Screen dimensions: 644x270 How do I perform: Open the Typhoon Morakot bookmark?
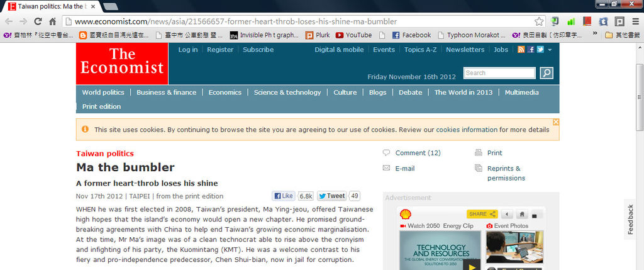tap(472, 35)
